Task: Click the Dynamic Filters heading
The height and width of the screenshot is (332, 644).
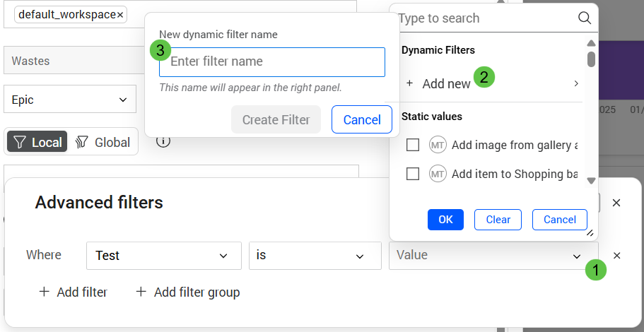Action: pyautogui.click(x=438, y=50)
